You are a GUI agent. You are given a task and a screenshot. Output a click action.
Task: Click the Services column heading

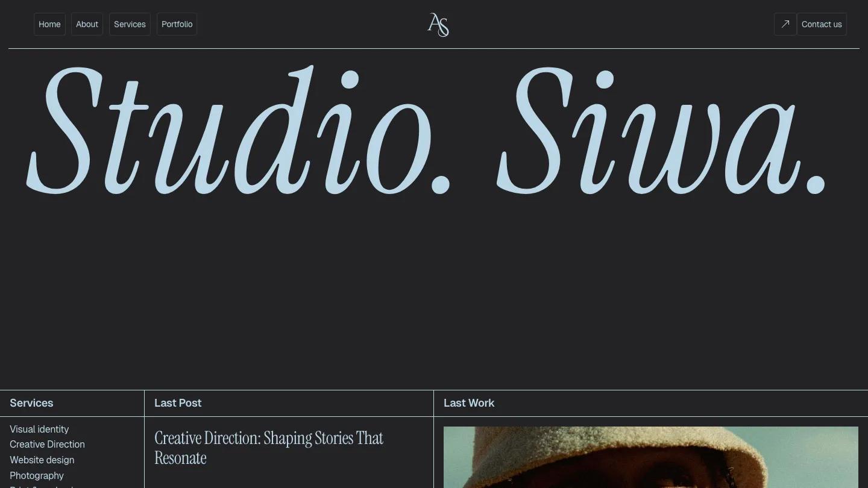click(31, 403)
